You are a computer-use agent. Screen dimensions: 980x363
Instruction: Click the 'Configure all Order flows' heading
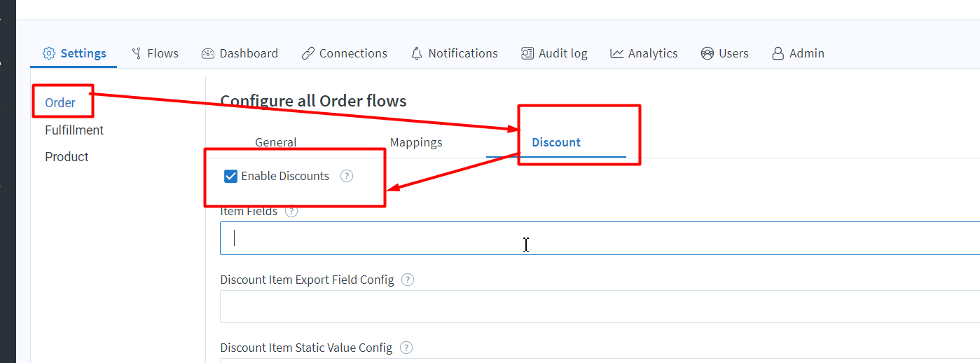313,101
